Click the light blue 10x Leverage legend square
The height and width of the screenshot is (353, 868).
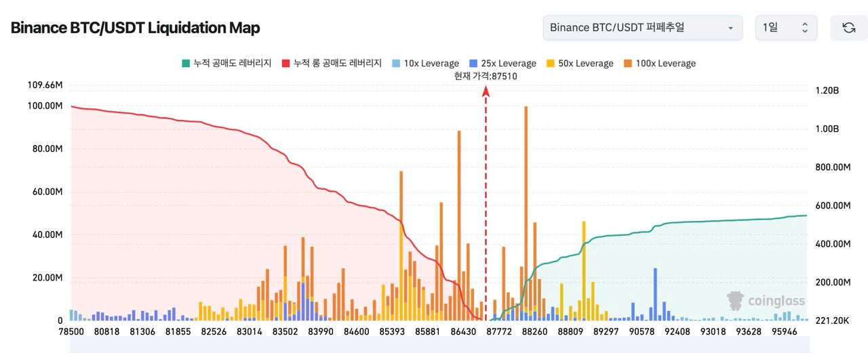pyautogui.click(x=396, y=64)
